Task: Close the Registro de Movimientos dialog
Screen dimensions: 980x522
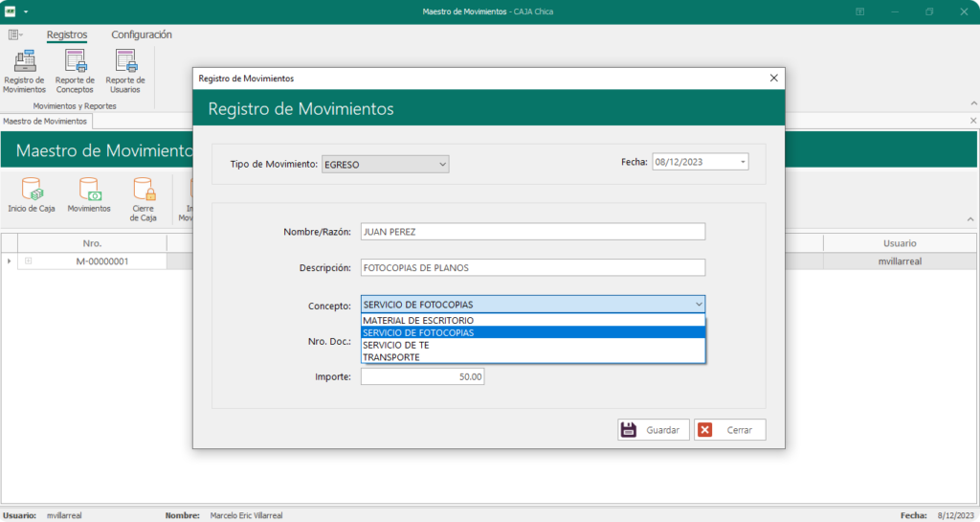Action: (773, 79)
